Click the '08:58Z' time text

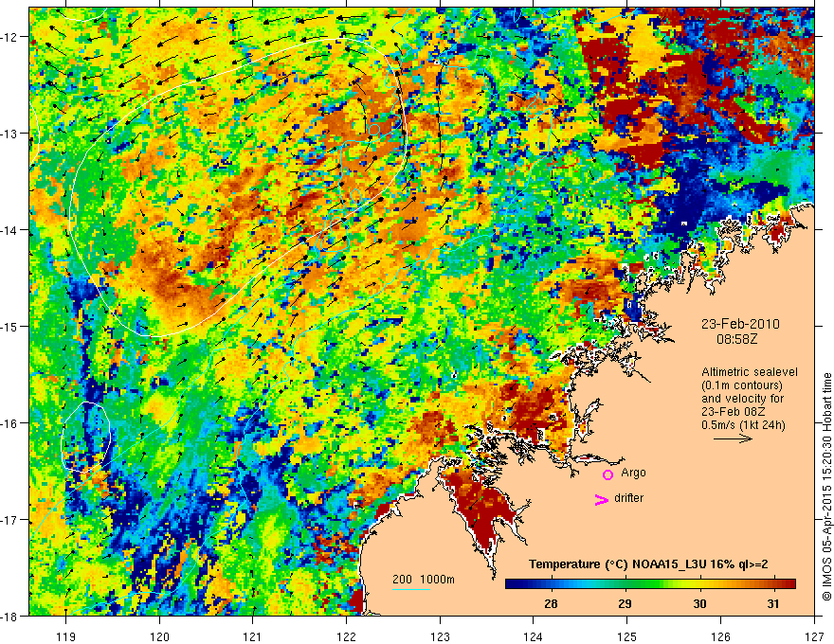click(737, 338)
